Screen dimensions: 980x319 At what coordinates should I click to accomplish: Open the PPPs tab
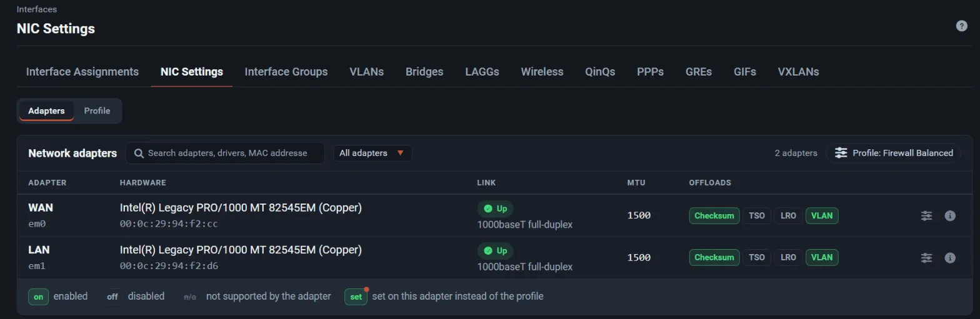point(650,72)
